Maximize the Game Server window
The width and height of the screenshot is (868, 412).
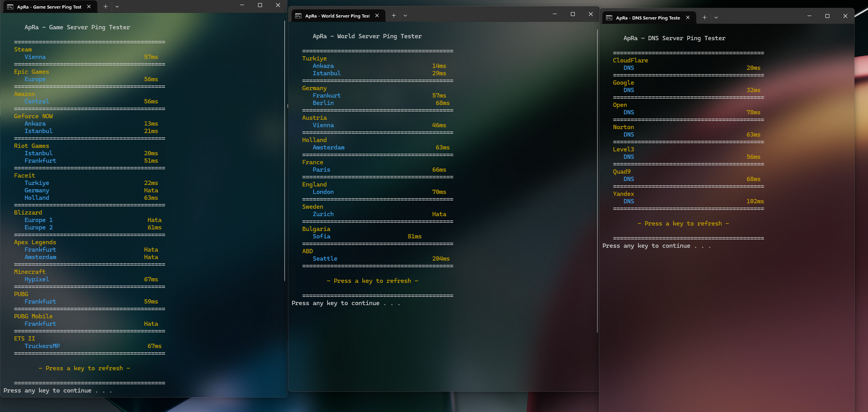coord(260,5)
